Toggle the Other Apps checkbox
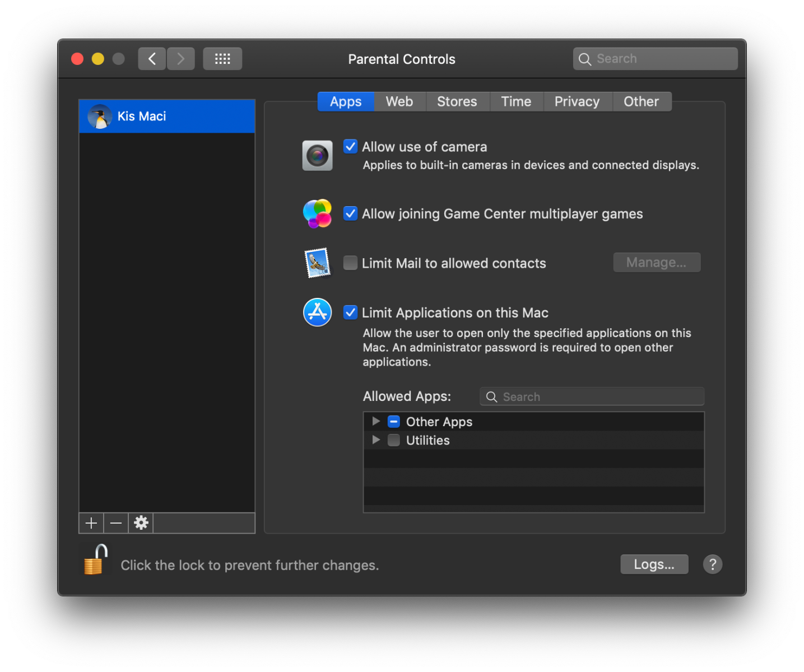This screenshot has width=804, height=672. click(x=394, y=422)
